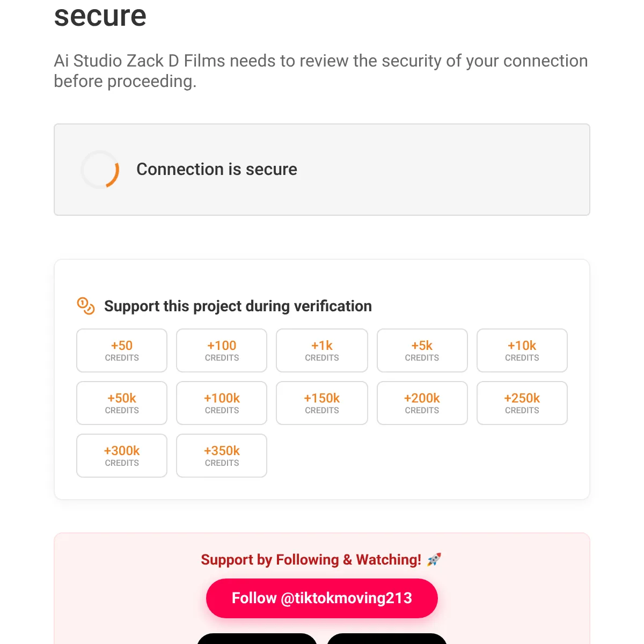Pick the +10k CREDITS tile
This screenshot has height=644, width=644.
[522, 350]
